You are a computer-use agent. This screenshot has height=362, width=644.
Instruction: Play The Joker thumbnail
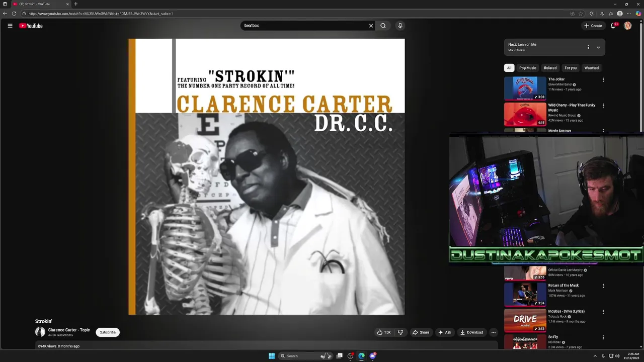(525, 88)
